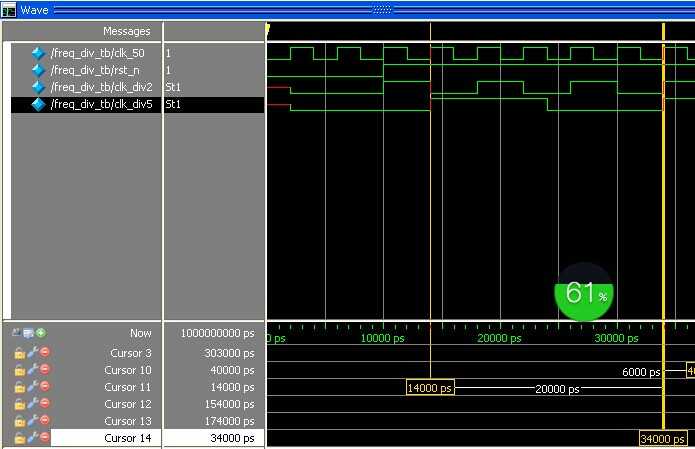The width and height of the screenshot is (695, 449).
Task: Click the clk_div2 value 'St1'
Action: coord(173,87)
